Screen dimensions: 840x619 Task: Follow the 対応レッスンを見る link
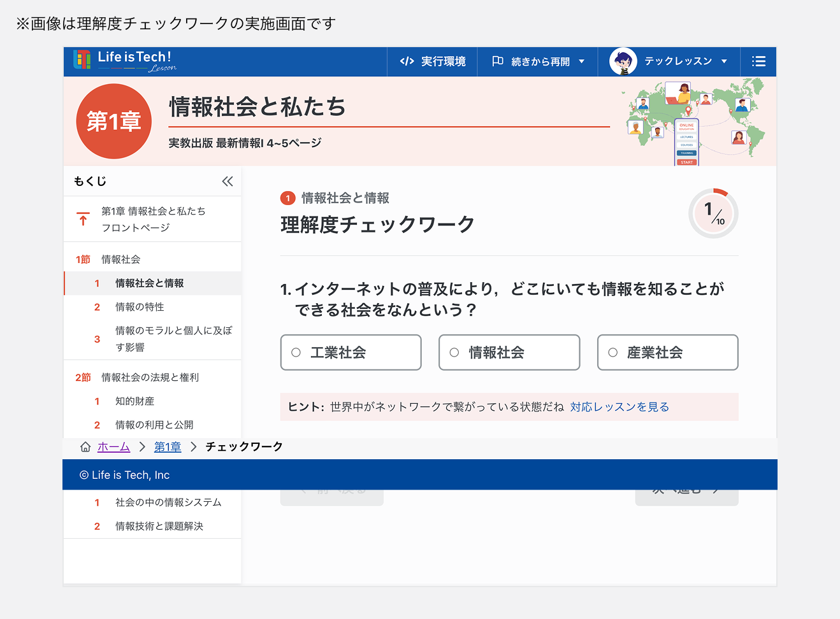coord(619,407)
